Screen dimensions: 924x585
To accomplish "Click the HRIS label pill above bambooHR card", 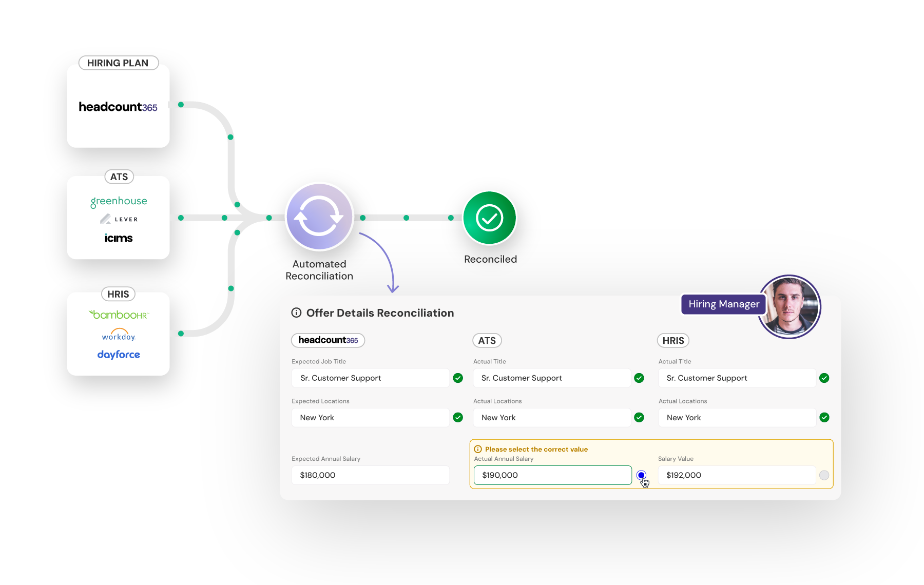I will (x=119, y=294).
